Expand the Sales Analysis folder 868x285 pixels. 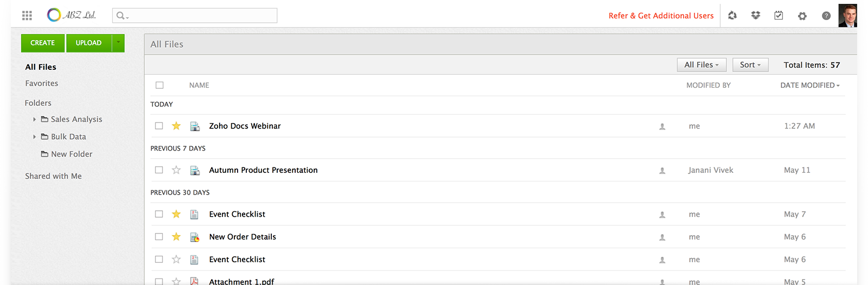(x=35, y=119)
